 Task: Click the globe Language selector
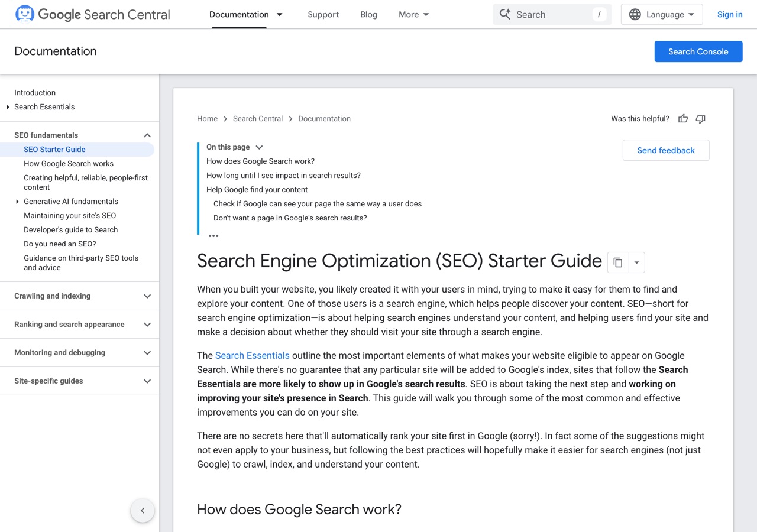[x=662, y=14]
